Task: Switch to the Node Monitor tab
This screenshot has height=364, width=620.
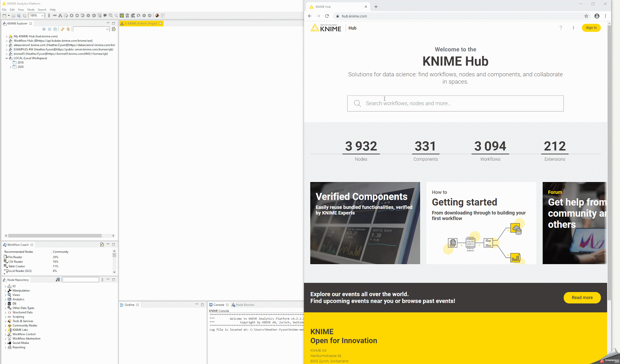Action: pos(243,305)
